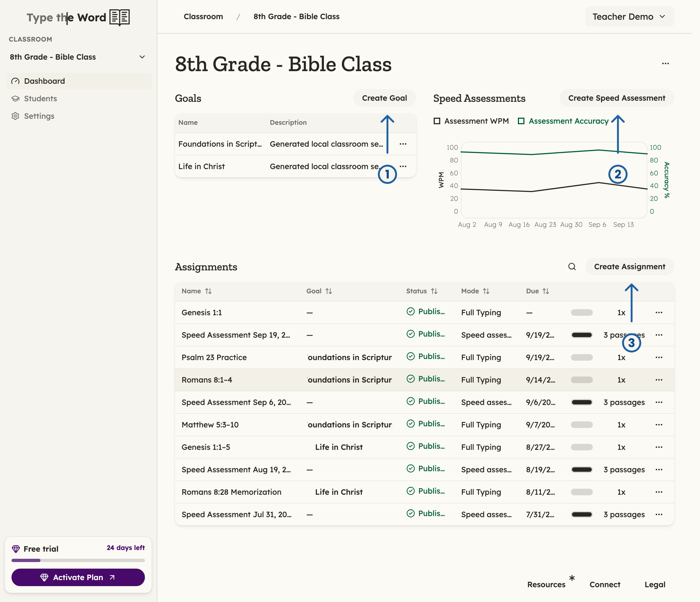Open options for Life in Christ goal
Screen dimensions: 700x602
tap(403, 166)
